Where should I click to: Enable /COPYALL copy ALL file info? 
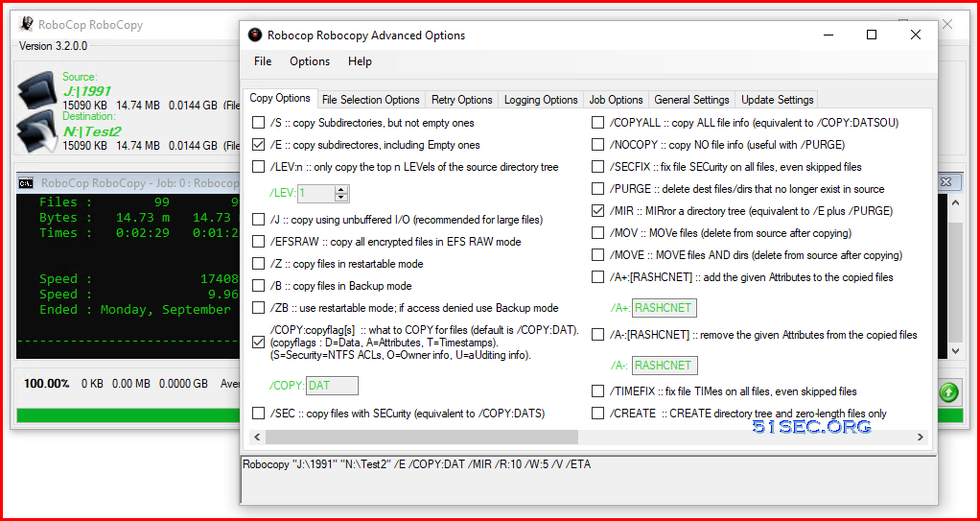click(x=598, y=123)
